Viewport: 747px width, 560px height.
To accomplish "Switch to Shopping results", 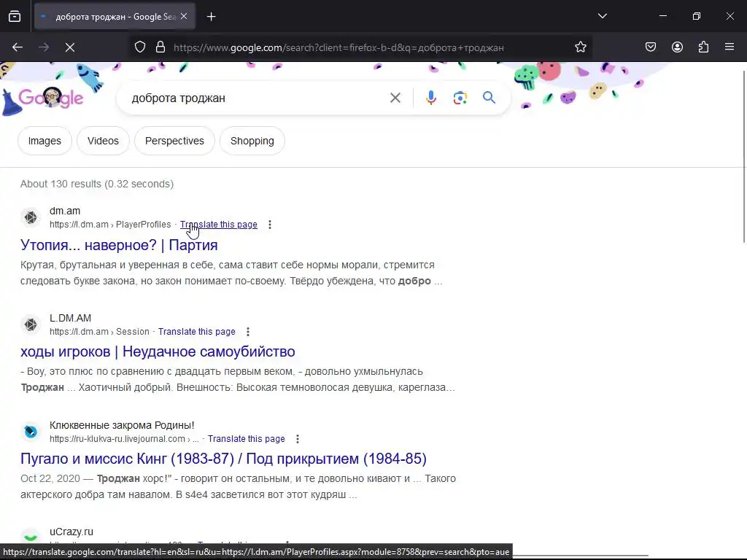I will point(252,141).
